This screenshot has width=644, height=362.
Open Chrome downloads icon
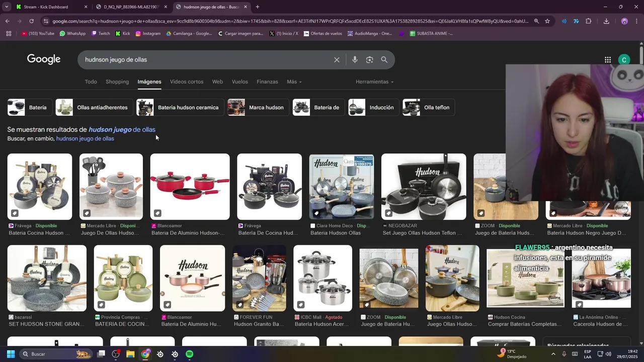click(x=606, y=21)
